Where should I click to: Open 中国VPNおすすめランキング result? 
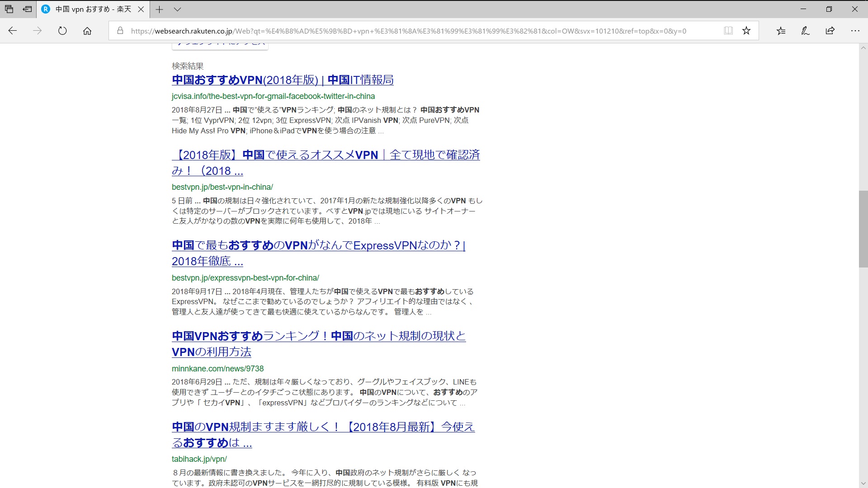point(319,344)
